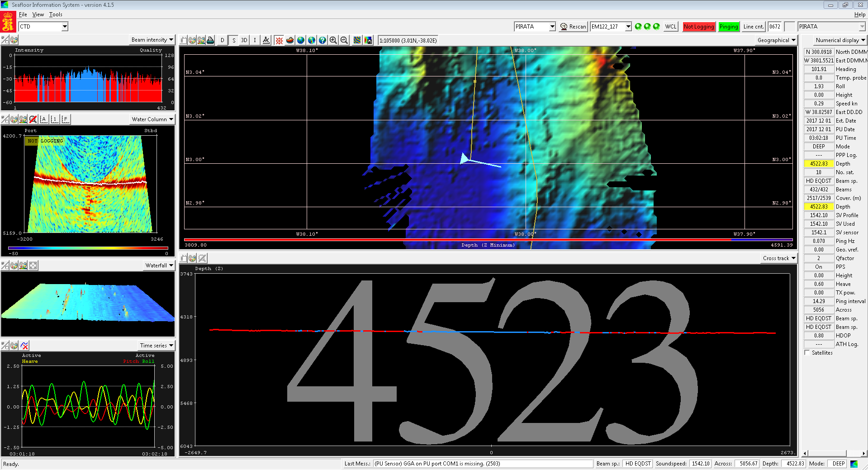Zoom out on the geographical map
Image resolution: width=868 pixels, height=470 pixels.
pos(344,40)
